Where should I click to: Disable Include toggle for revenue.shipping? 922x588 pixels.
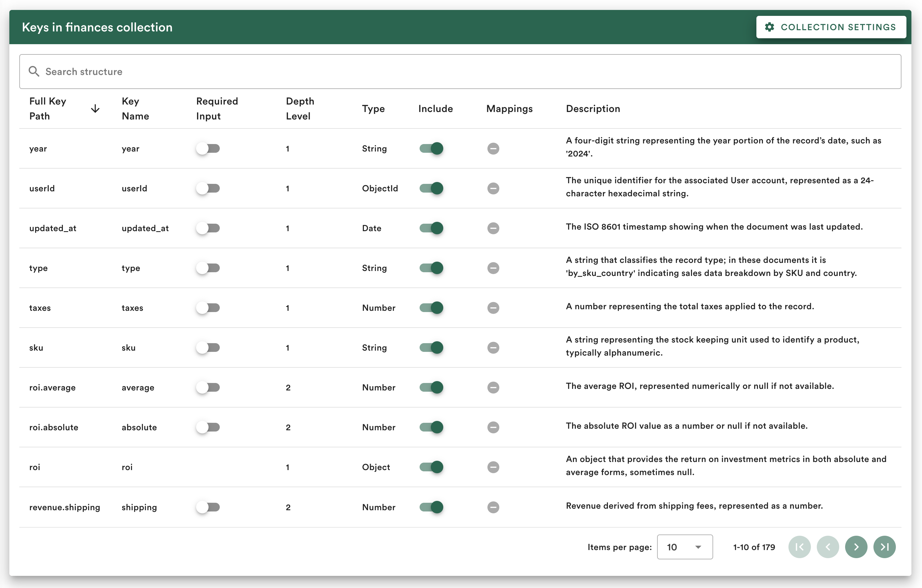431,507
